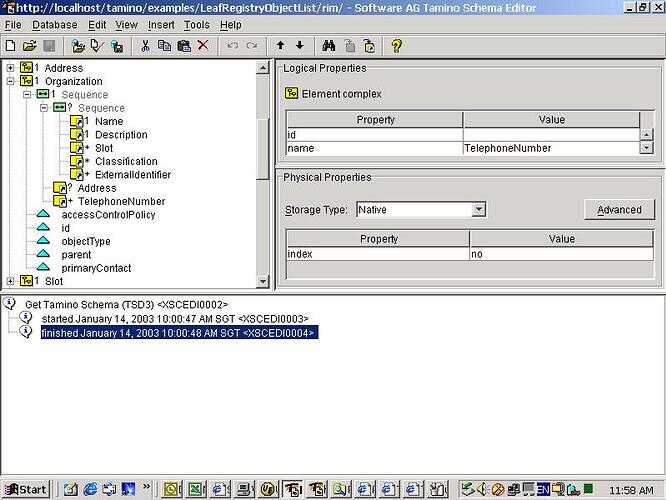Open the File menu
This screenshot has width=666, height=500.
coord(13,25)
